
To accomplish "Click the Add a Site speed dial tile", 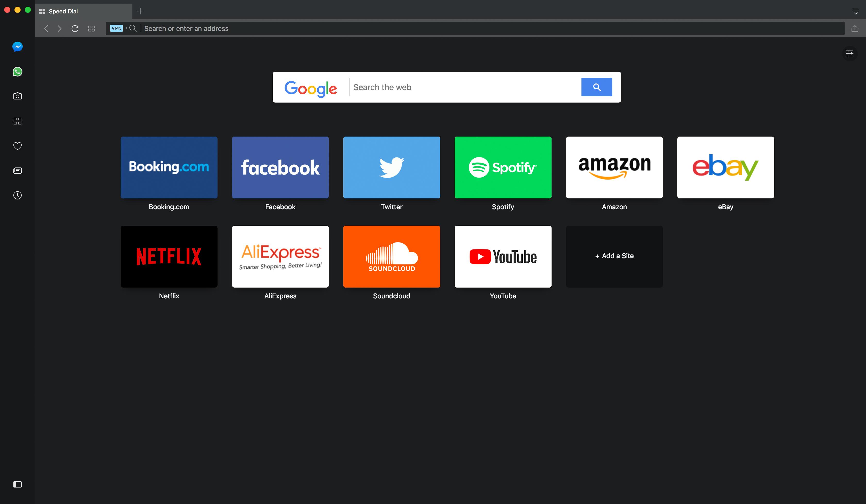I will [614, 256].
